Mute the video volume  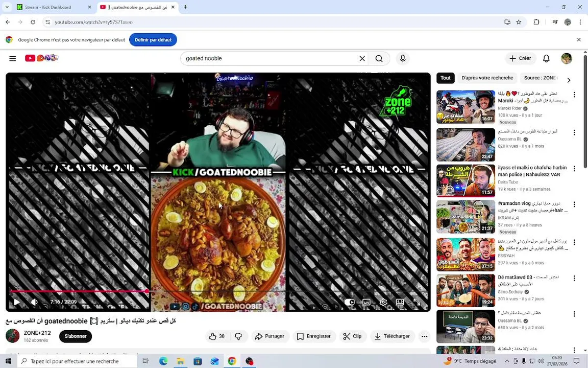[x=34, y=302]
